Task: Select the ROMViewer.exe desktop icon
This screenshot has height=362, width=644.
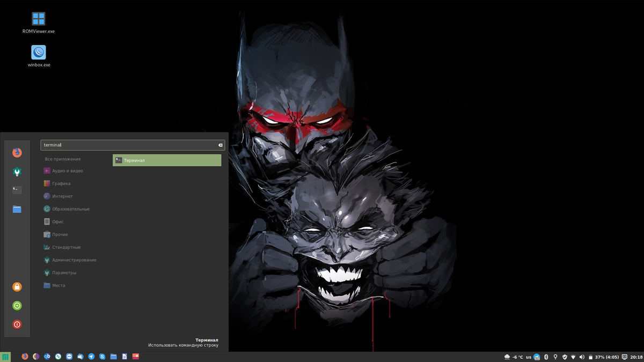Action: pyautogui.click(x=39, y=23)
